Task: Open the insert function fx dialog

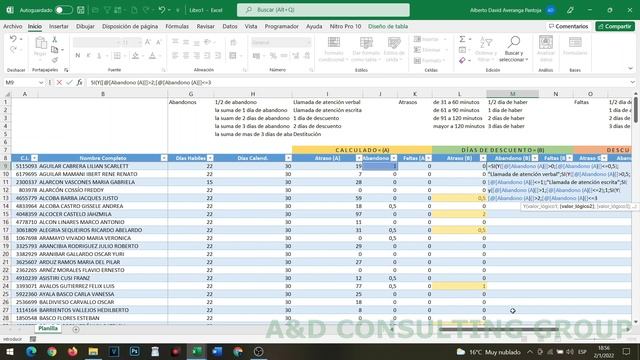Action: point(79,82)
